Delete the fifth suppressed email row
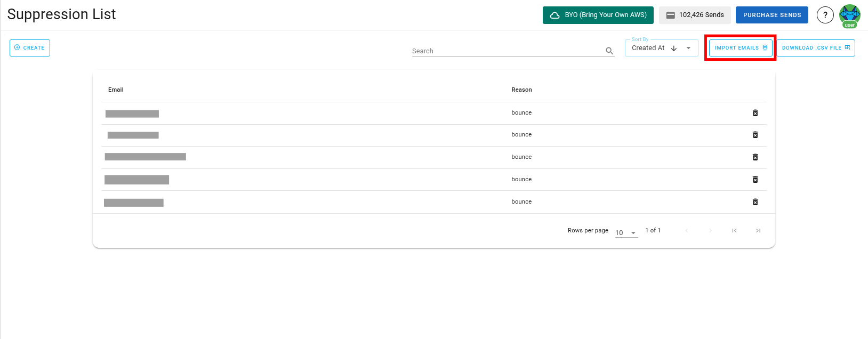The image size is (868, 339). click(755, 202)
